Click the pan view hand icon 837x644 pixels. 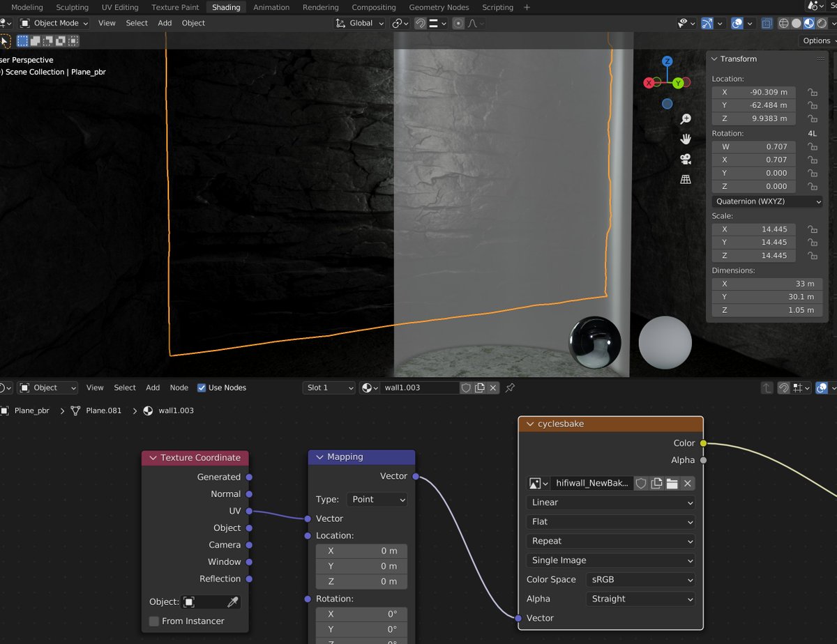click(686, 139)
